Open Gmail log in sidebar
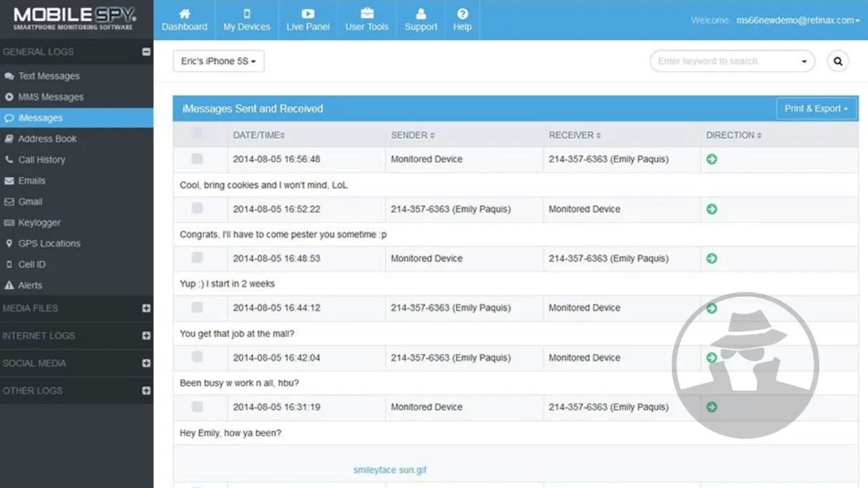This screenshot has width=868, height=488. pos(77,202)
